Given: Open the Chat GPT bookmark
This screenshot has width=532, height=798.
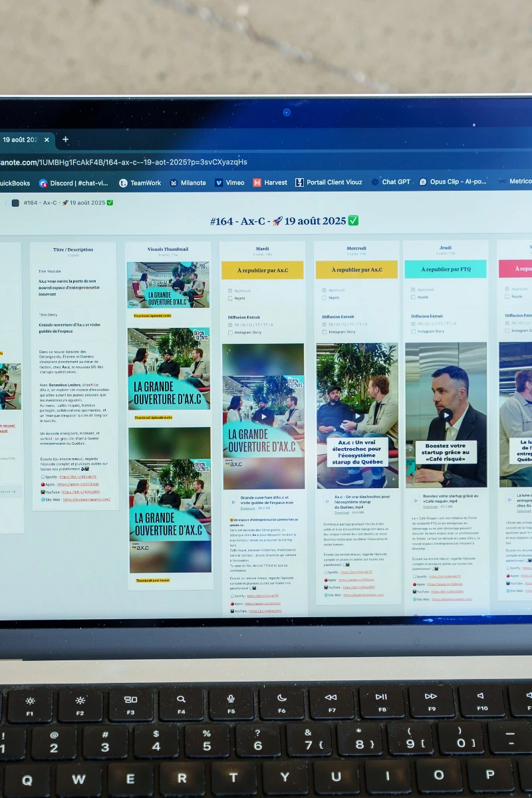Looking at the screenshot, I should coord(390,182).
